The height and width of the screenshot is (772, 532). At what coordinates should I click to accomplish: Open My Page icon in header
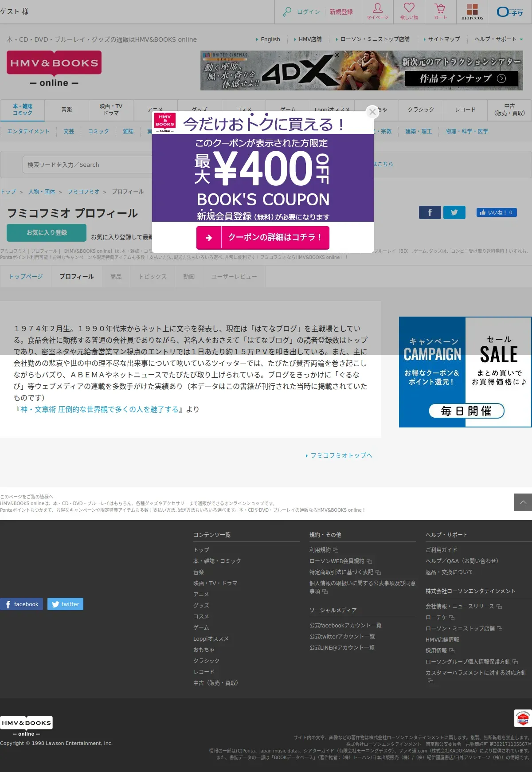coord(378,12)
